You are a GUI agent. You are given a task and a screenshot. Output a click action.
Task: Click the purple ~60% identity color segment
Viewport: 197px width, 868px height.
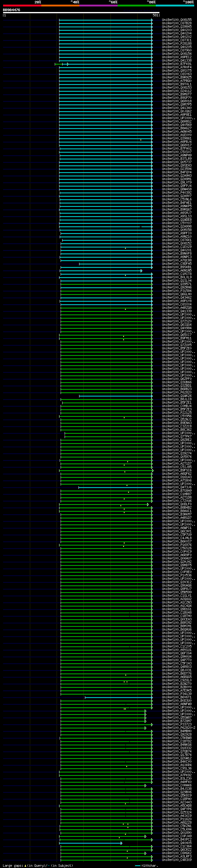pyautogui.click(x=98, y=6)
